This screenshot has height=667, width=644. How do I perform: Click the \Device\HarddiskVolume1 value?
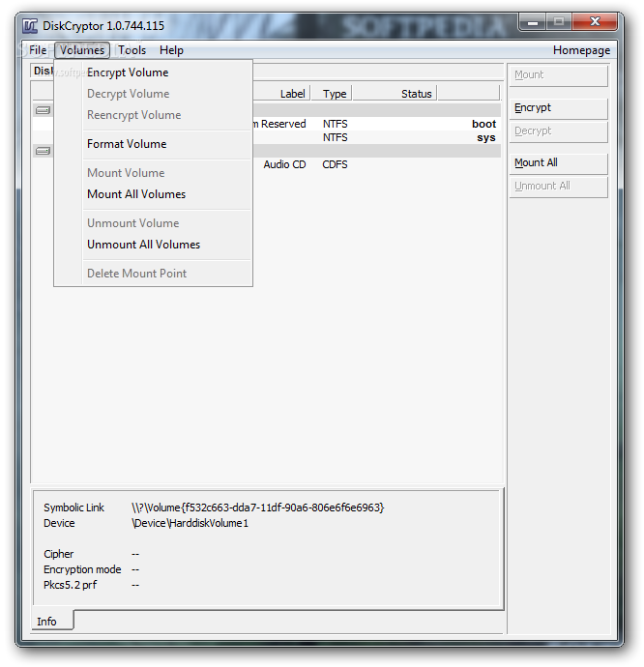[x=190, y=523]
